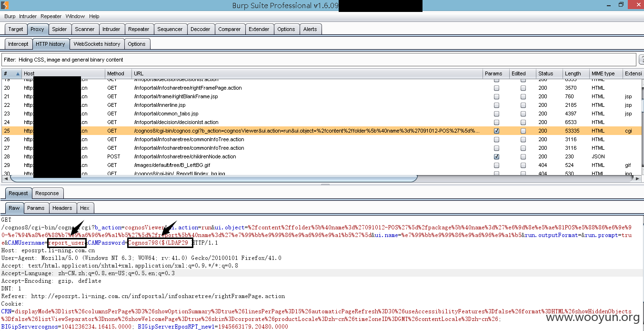Screen dimensions: 644x331
Task: Open help for the history filter
Action: [641, 60]
